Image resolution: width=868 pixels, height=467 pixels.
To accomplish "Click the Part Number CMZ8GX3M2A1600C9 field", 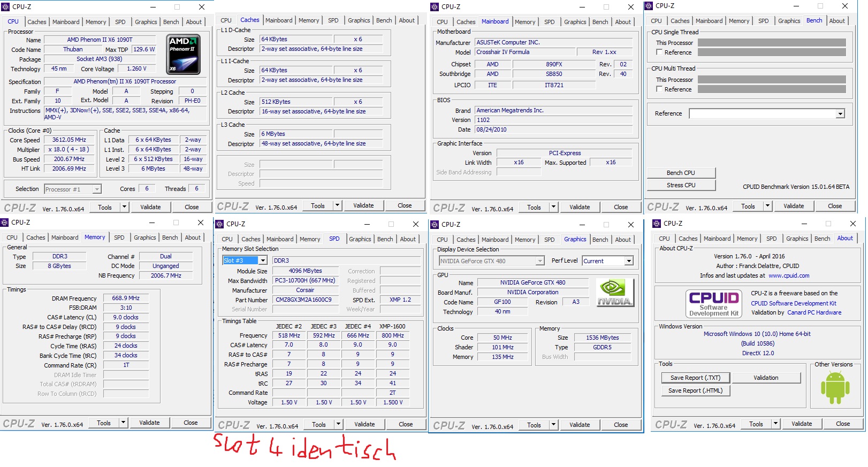I will [306, 300].
